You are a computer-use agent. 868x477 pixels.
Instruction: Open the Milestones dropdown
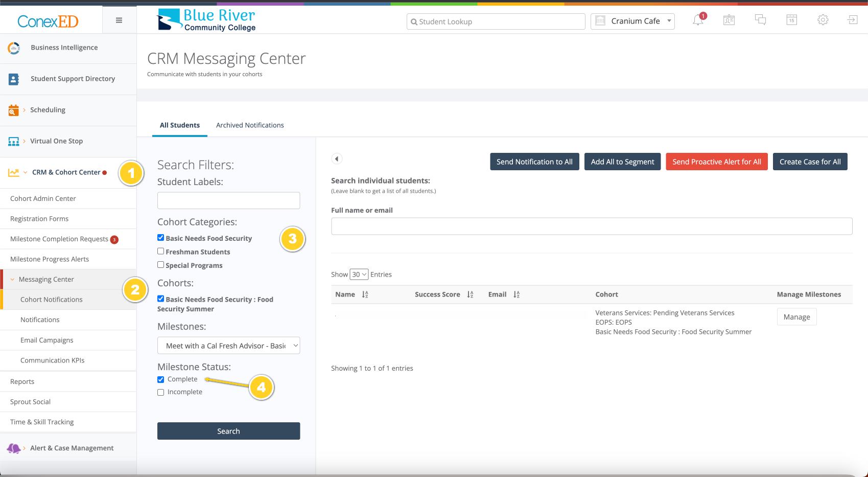point(228,346)
